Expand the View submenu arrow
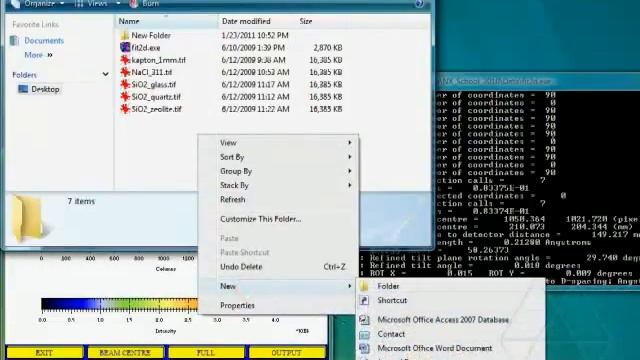640x360 pixels. pos(349,142)
